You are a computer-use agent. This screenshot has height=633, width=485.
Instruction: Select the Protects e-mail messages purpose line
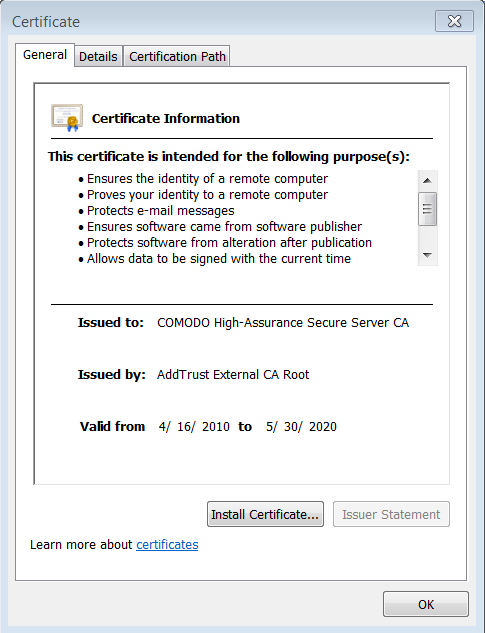tap(156, 211)
